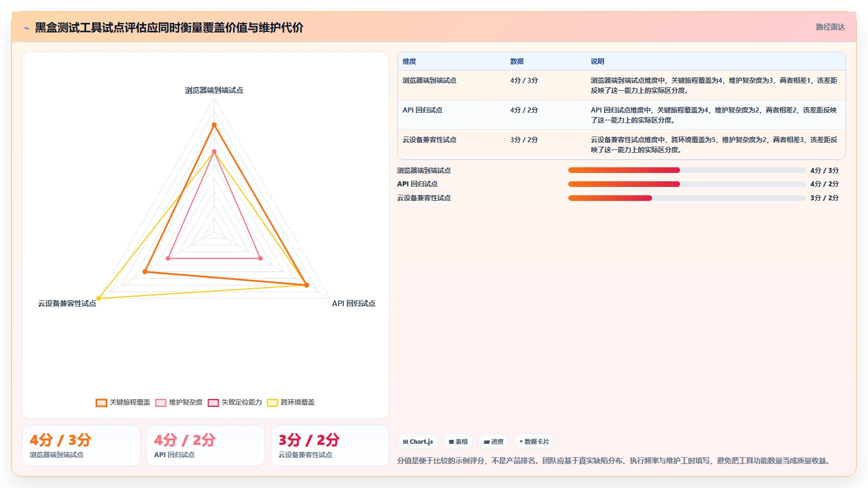Click the 云设备兼容性试点 description text in table
868x488 pixels.
(714, 145)
